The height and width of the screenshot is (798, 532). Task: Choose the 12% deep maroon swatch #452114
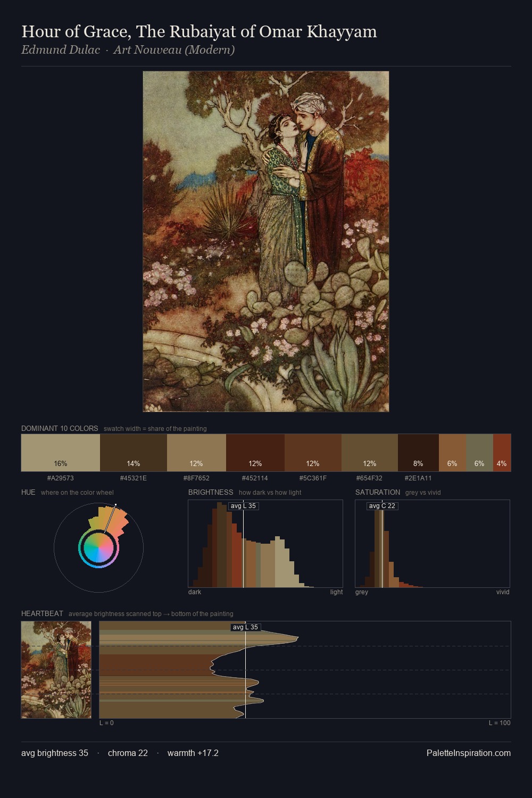pos(255,453)
